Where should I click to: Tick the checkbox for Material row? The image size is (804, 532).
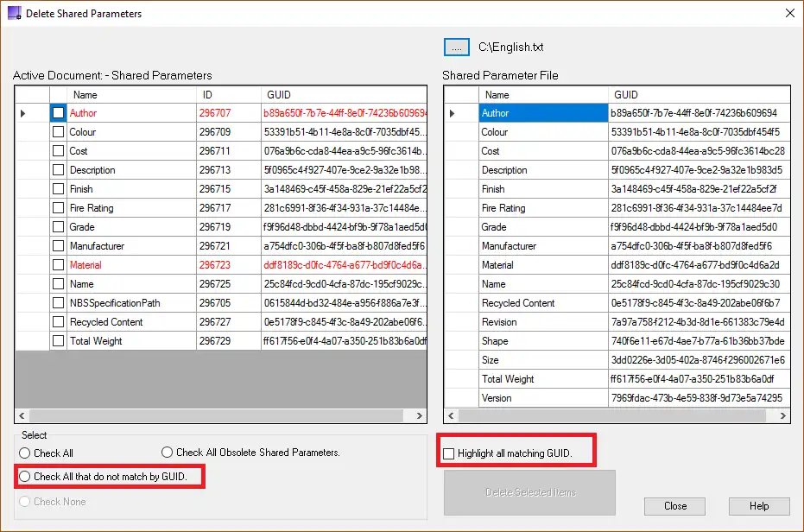58,265
